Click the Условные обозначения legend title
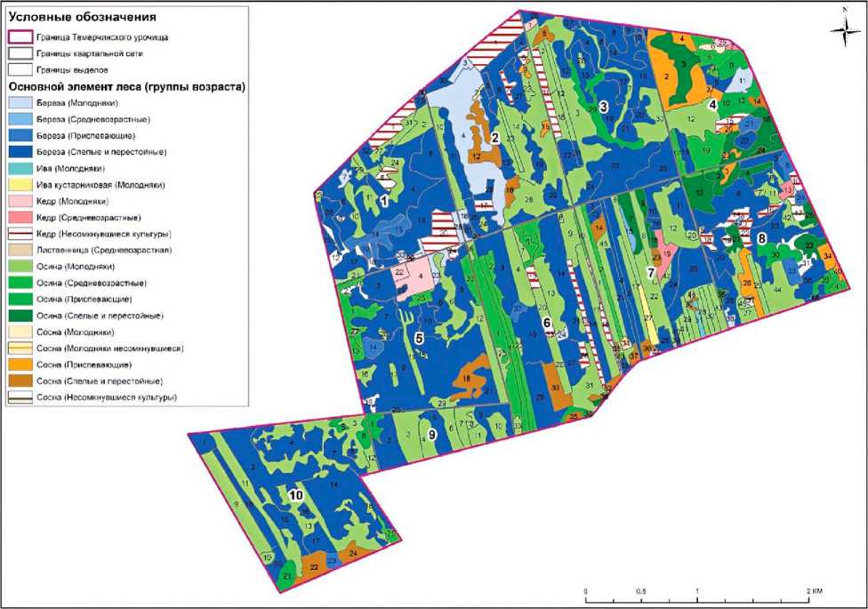The height and width of the screenshot is (609, 868). [x=82, y=17]
